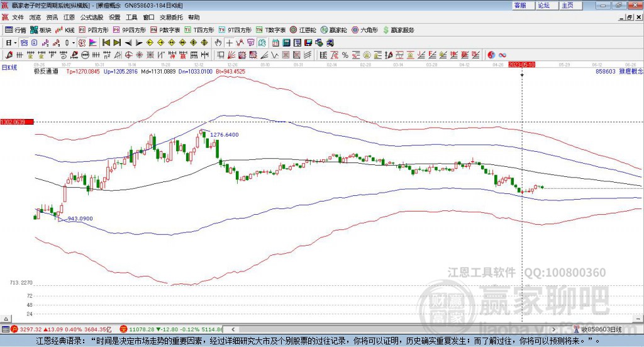Open the 工具 menu

pyautogui.click(x=131, y=17)
